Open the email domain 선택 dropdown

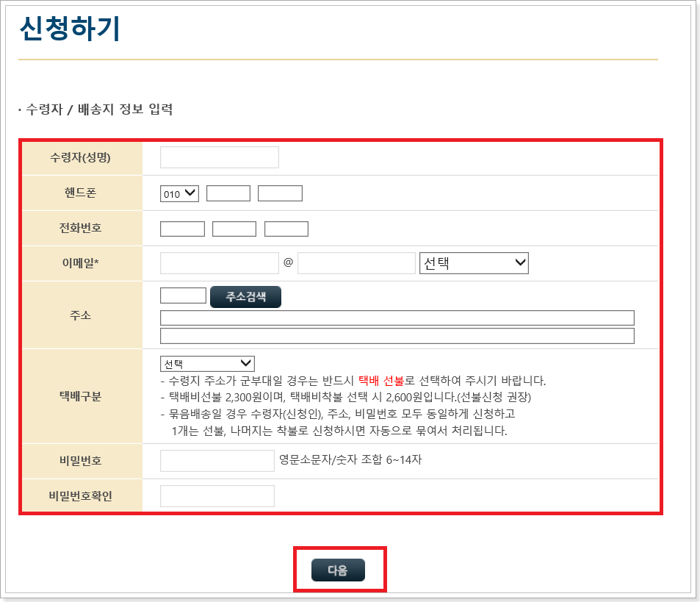[474, 262]
